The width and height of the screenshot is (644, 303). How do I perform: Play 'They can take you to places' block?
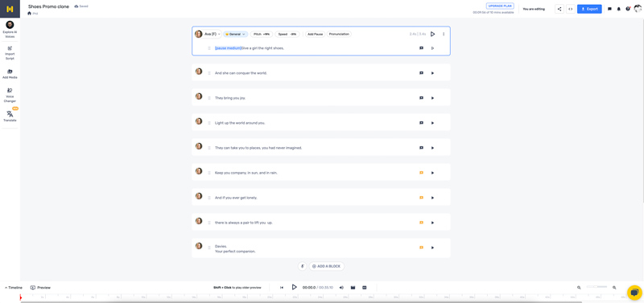pyautogui.click(x=432, y=148)
